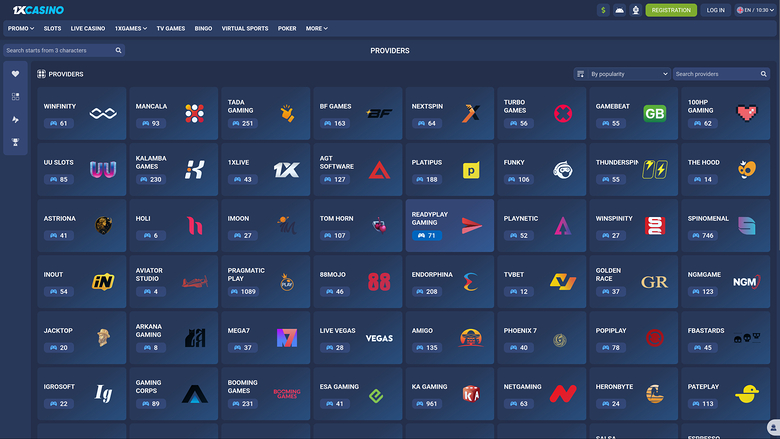The height and width of the screenshot is (439, 780).
Task: Go to SLOTS section
Action: (x=52, y=28)
